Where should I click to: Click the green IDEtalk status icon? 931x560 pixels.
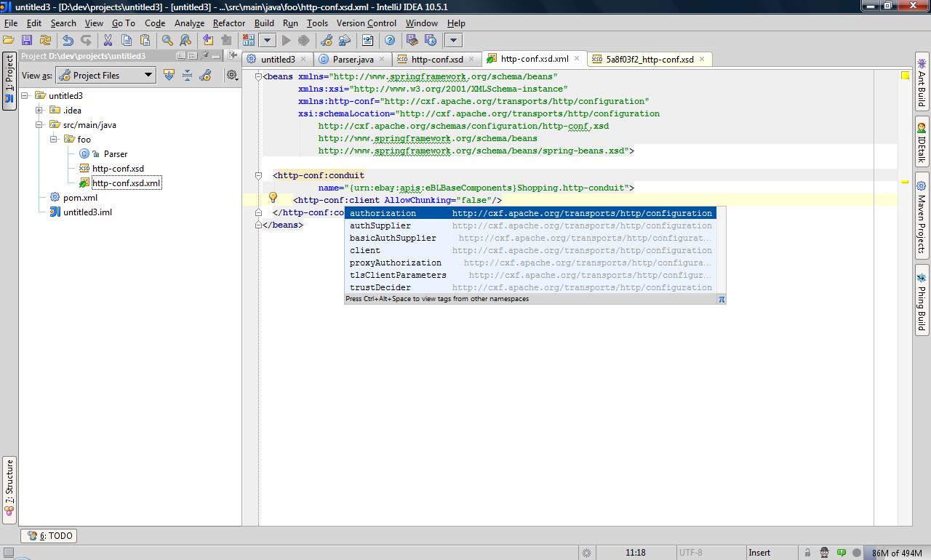click(x=842, y=553)
